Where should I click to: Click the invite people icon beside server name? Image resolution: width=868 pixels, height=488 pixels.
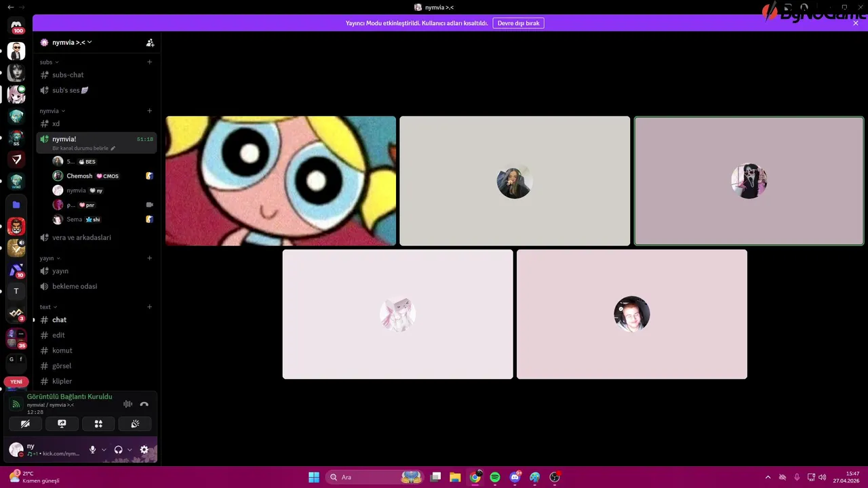[150, 42]
